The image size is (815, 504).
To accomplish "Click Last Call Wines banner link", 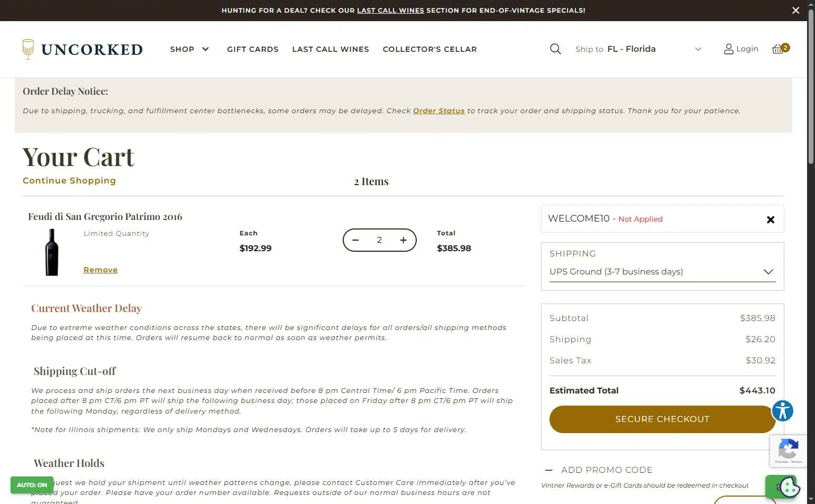I will click(390, 11).
